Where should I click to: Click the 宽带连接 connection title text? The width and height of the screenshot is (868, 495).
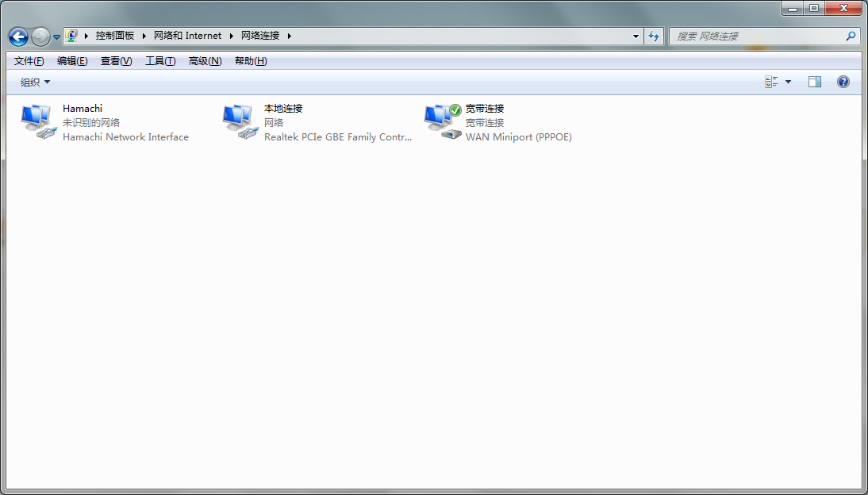pos(485,109)
